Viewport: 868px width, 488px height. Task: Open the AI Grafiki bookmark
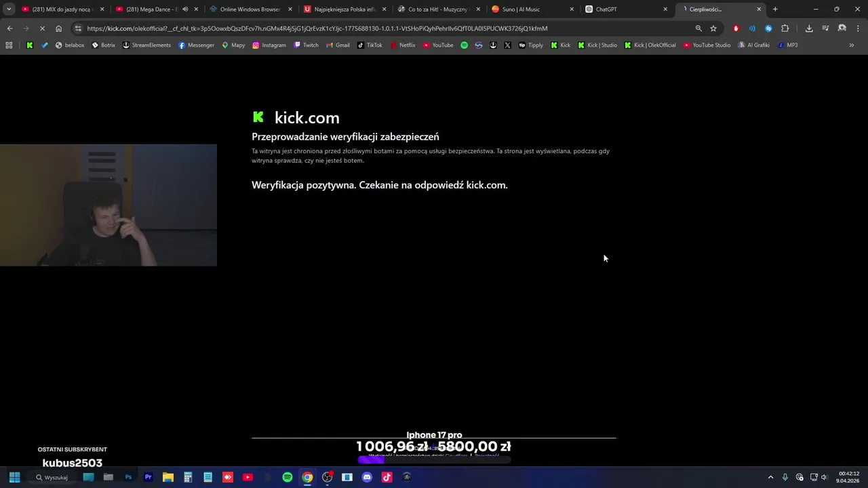click(x=753, y=45)
